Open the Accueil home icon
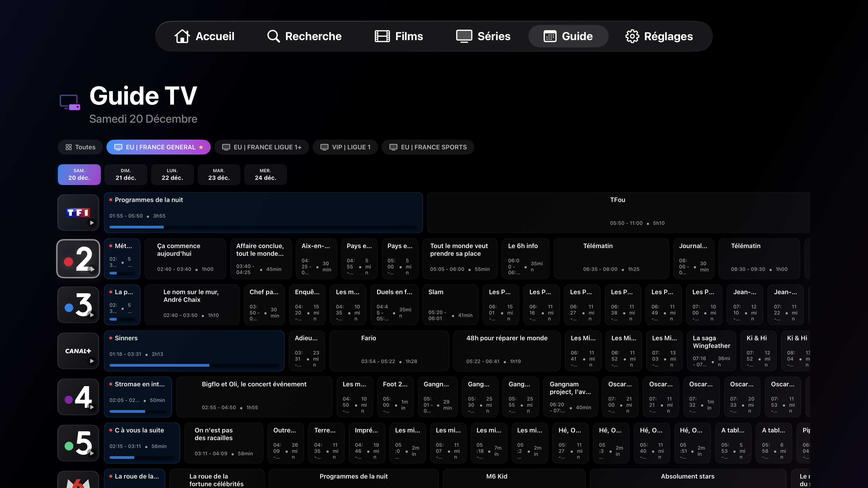This screenshot has width=868, height=488. click(182, 36)
